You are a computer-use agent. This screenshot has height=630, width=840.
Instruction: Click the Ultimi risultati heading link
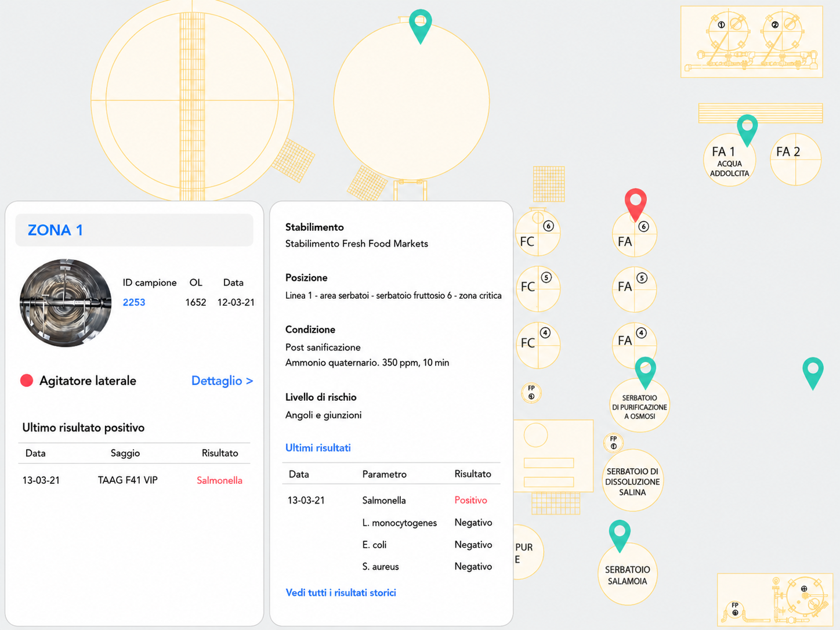click(318, 448)
